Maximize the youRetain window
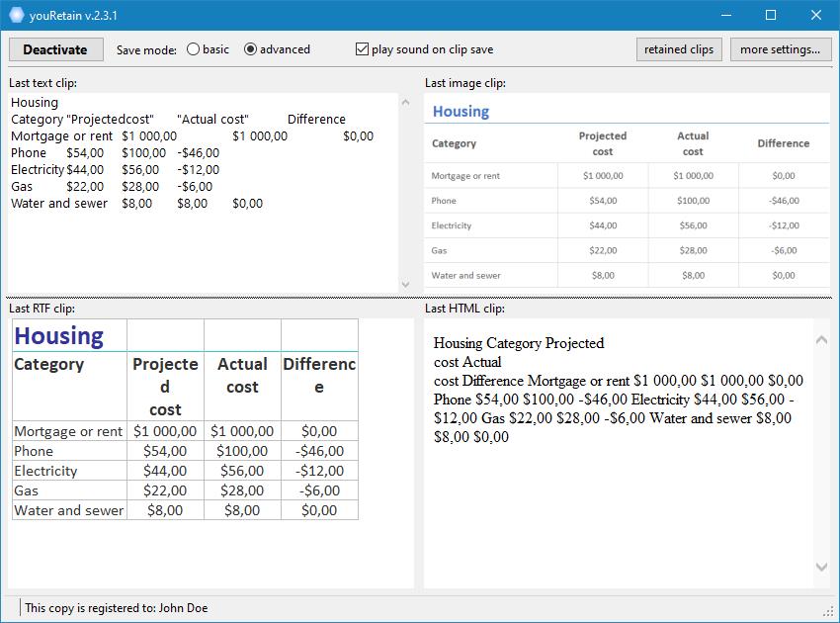Image resolution: width=840 pixels, height=623 pixels. point(771,15)
